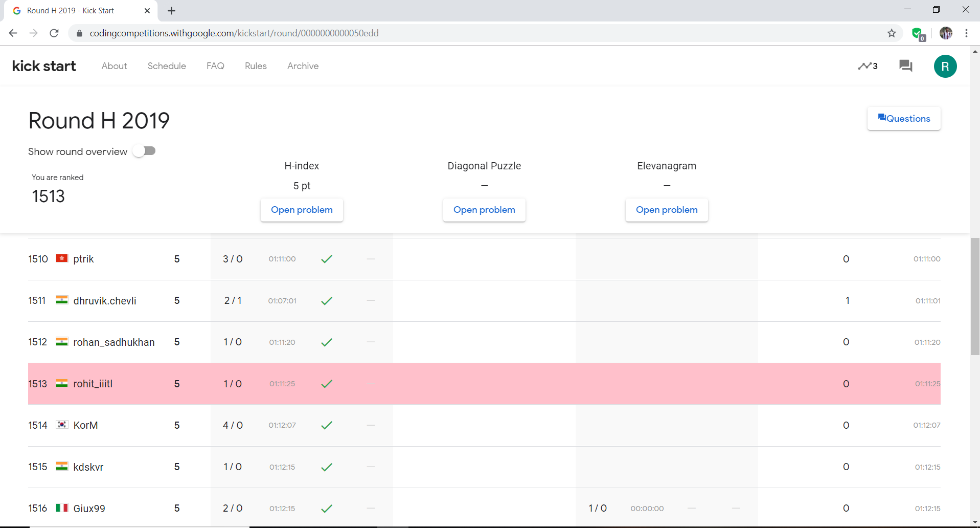The image size is (980, 528).
Task: Click the kick start logo
Action: tap(44, 66)
